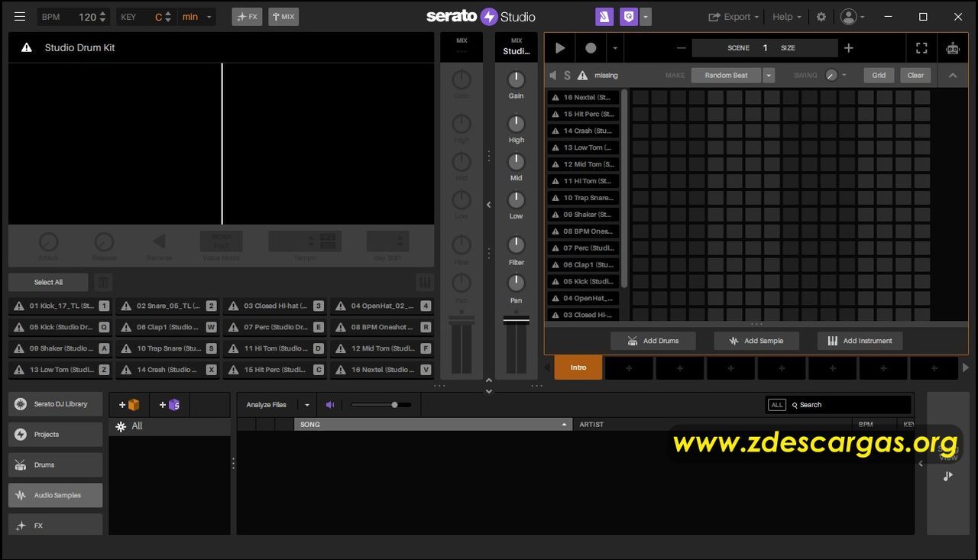Trigger 02 Snare_05_TL drum pad
The width and height of the screenshot is (978, 560).
tap(167, 306)
